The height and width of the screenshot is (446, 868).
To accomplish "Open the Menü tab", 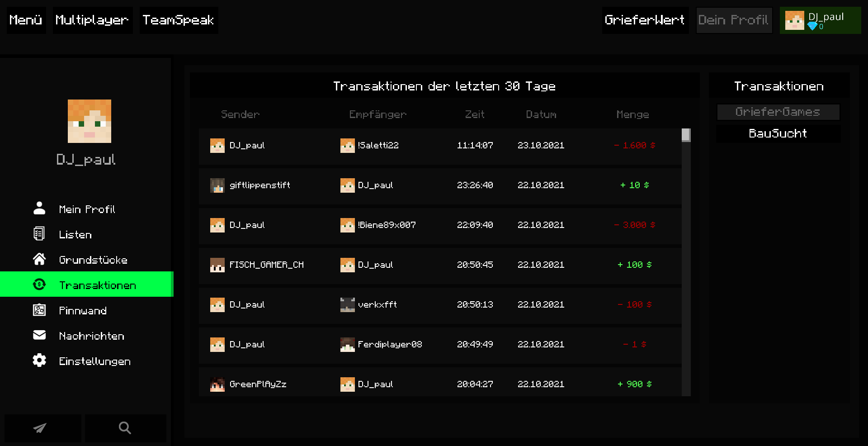I will point(26,20).
